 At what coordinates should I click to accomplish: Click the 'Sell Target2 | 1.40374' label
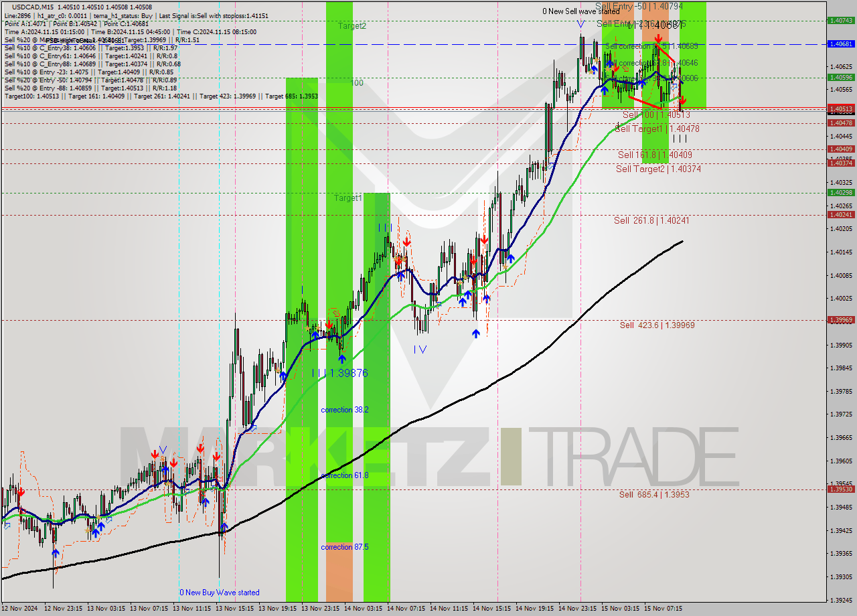659,169
